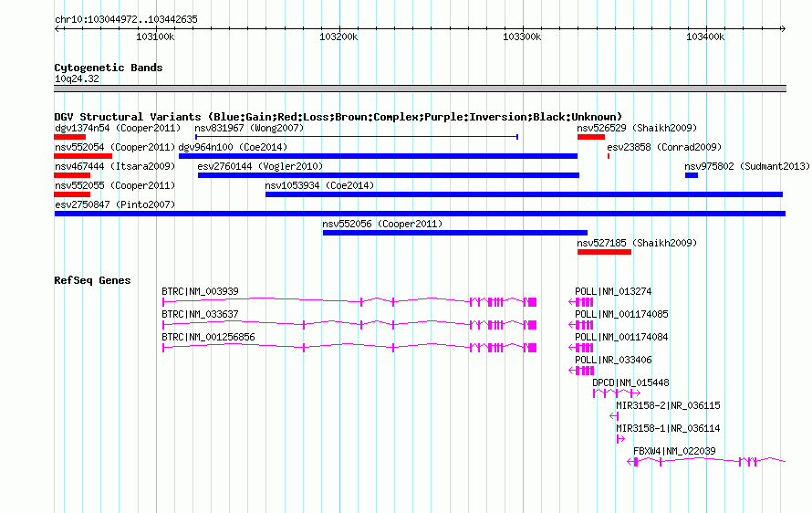Click the DPCD gene model glyph

tap(616, 393)
